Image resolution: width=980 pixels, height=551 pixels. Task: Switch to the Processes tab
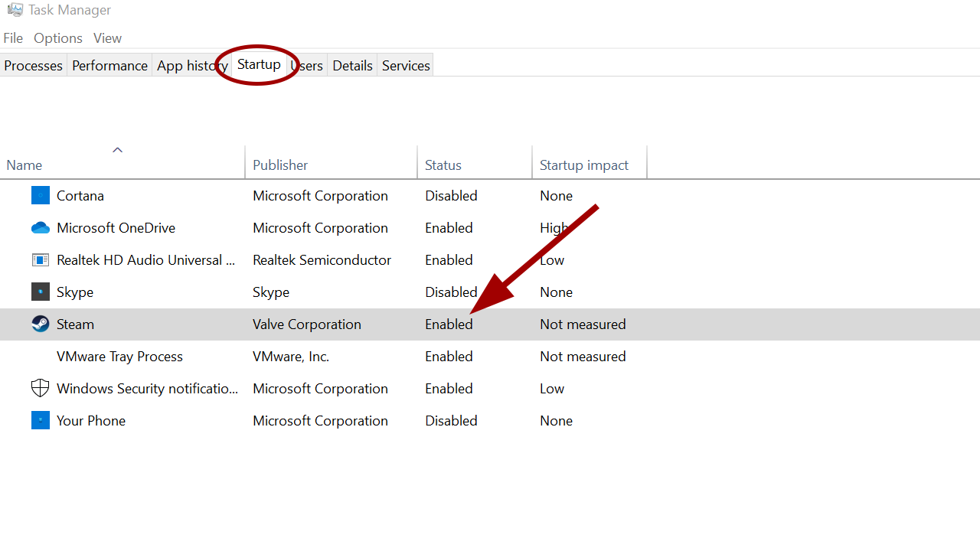34,66
